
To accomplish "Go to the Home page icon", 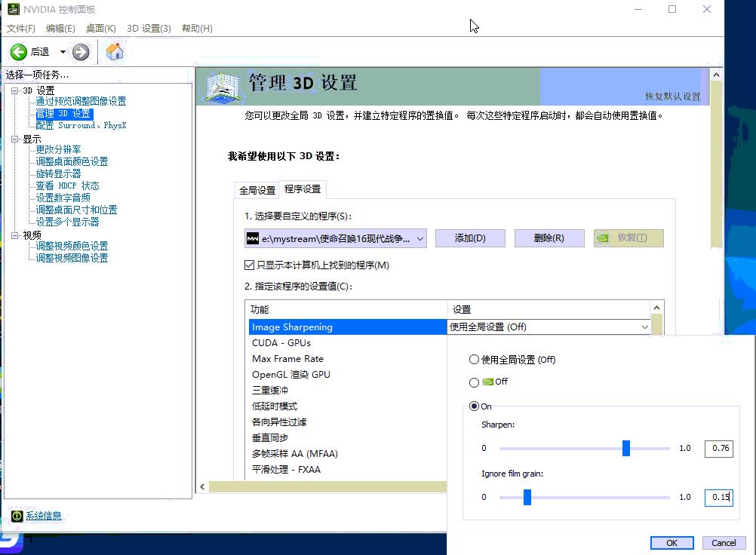I will [x=115, y=51].
